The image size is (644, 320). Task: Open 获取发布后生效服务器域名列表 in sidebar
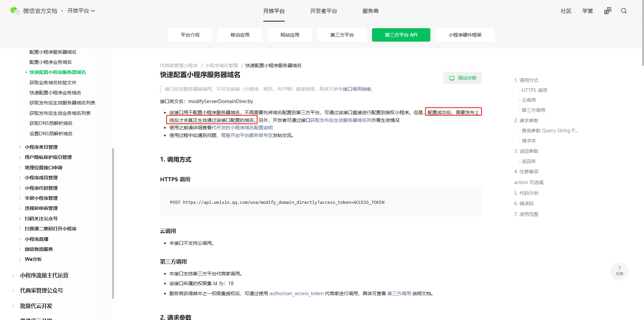point(62,103)
